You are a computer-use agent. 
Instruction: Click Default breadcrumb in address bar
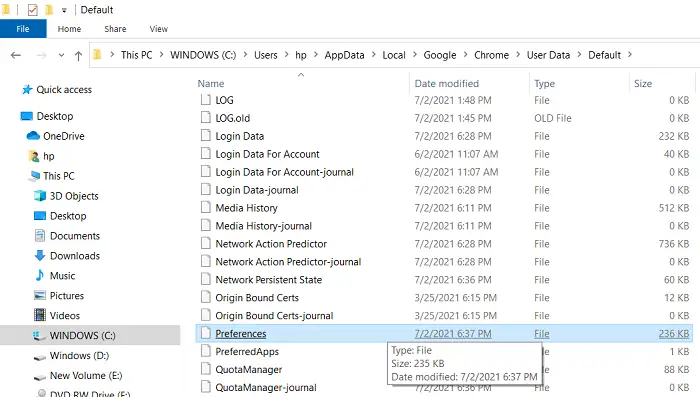(604, 55)
